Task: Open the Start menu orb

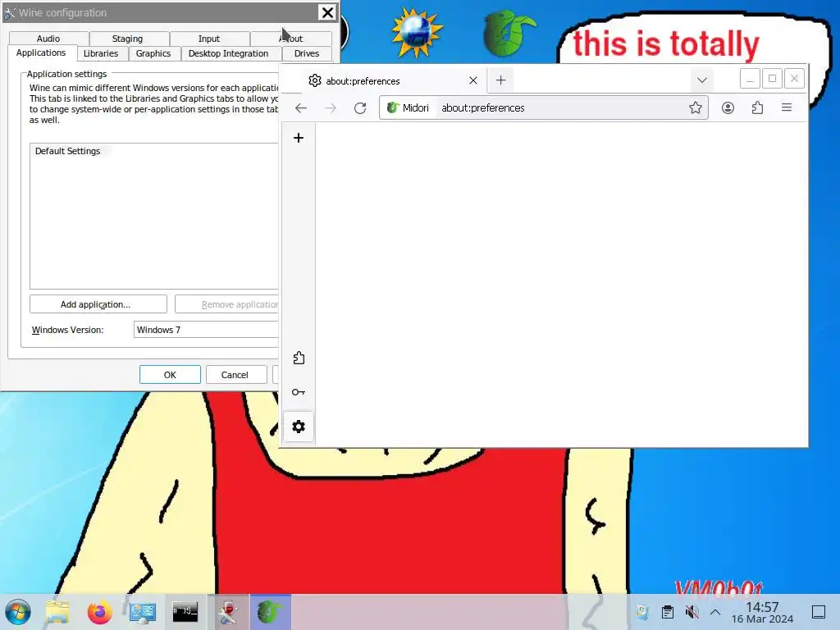Action: click(18, 612)
